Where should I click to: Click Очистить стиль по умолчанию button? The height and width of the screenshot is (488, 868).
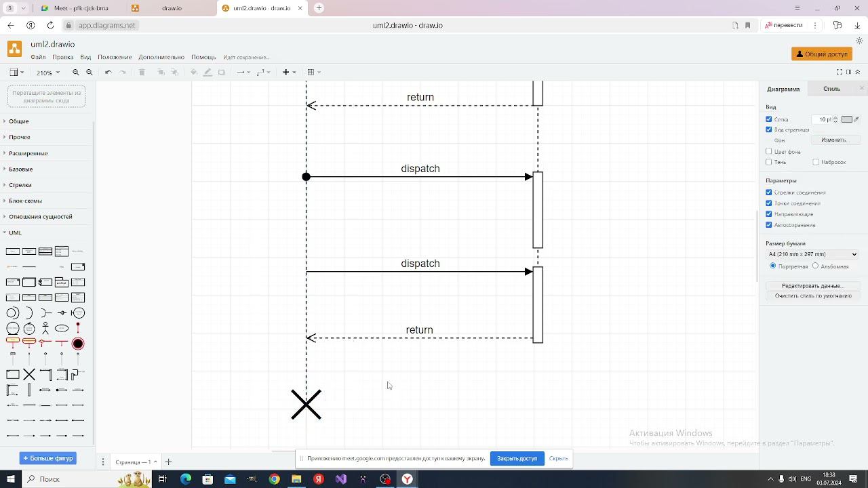(x=812, y=296)
